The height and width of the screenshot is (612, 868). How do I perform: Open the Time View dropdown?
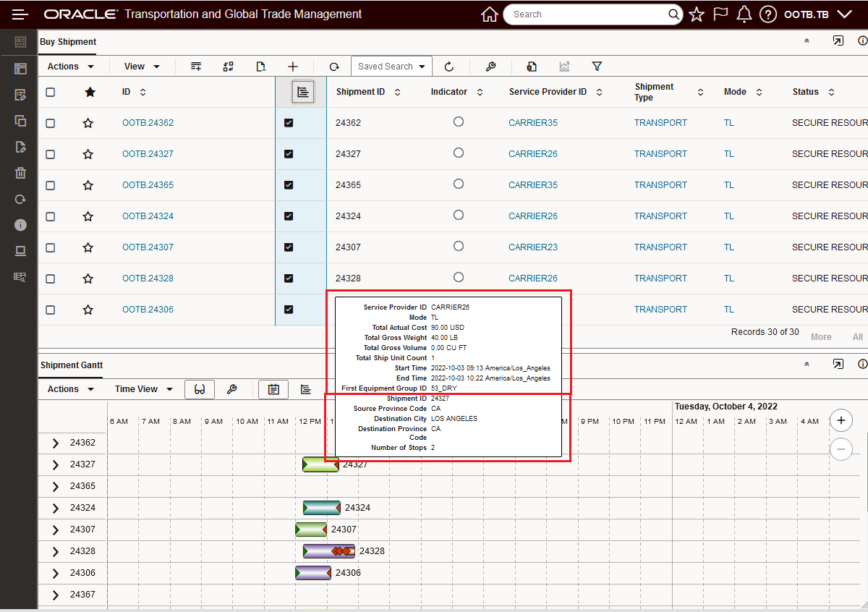(x=143, y=389)
